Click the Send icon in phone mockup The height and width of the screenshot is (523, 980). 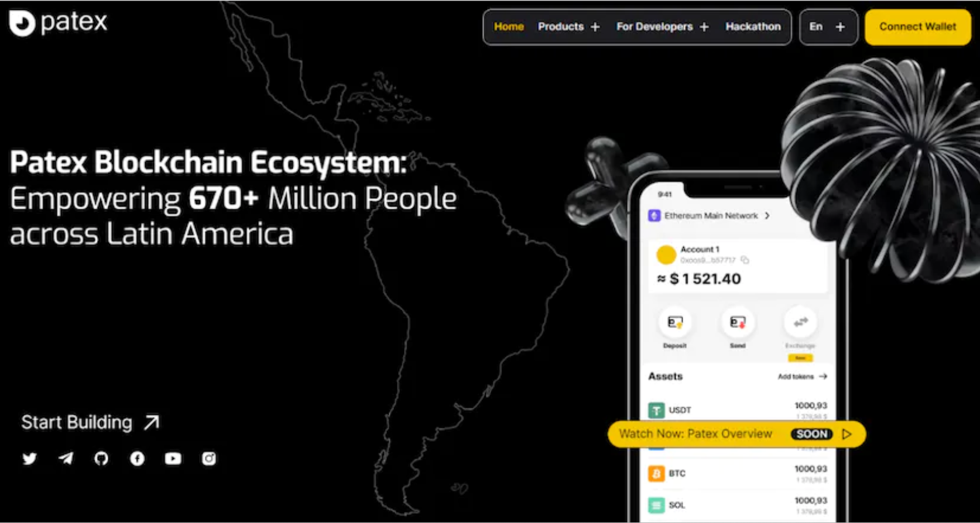(x=738, y=322)
